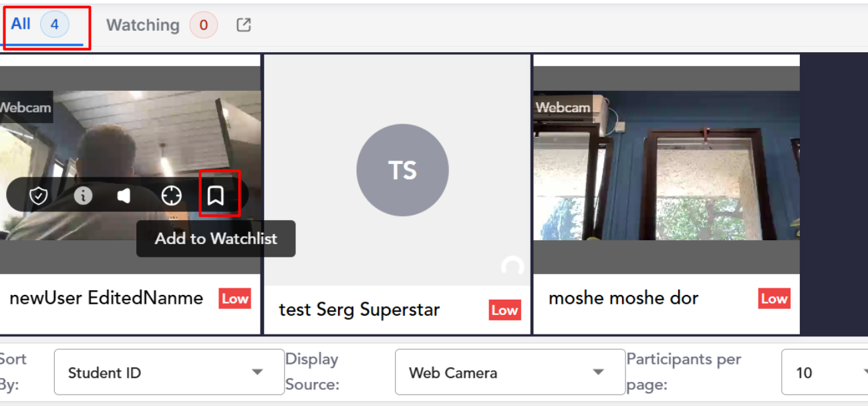Click the shield checkmark icon on webcam overlay
The width and height of the screenshot is (868, 406).
click(x=39, y=196)
